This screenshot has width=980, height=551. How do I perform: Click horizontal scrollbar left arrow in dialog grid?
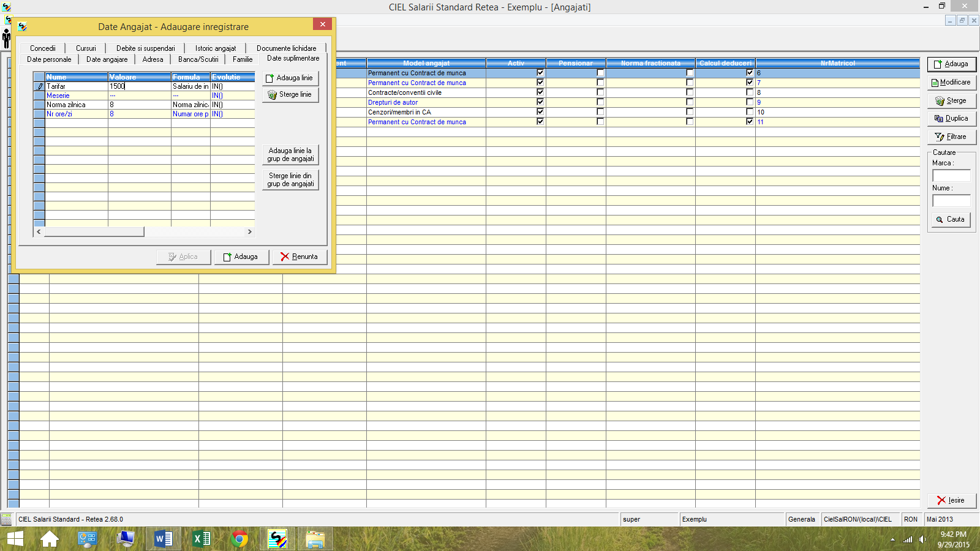[x=39, y=231]
